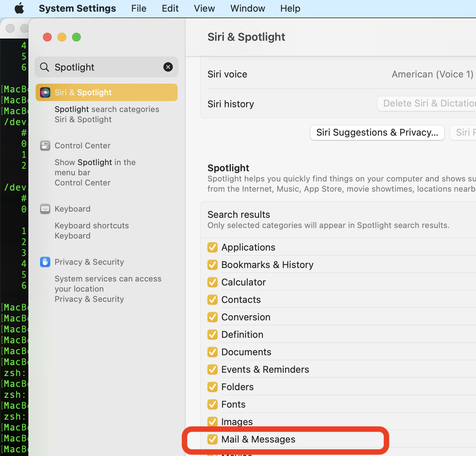Click the Siri & Spotlight sidebar icon
Screen dimensions: 476x456
[x=45, y=92]
